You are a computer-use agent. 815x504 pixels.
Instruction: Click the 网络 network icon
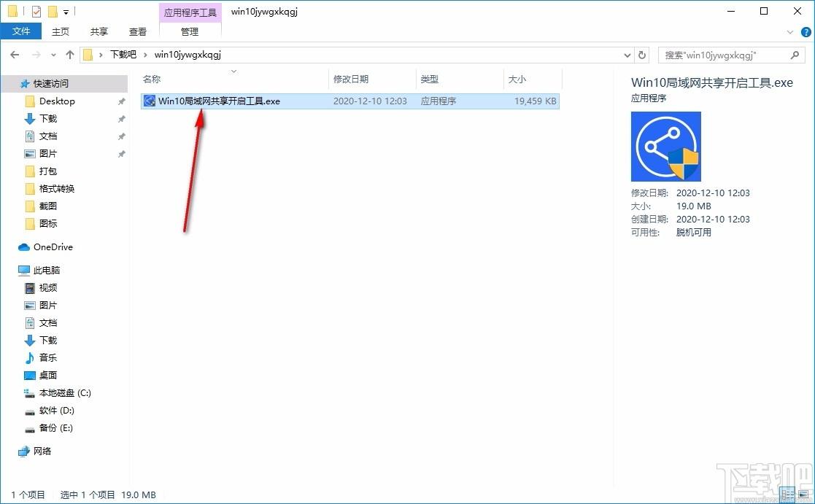click(x=24, y=451)
